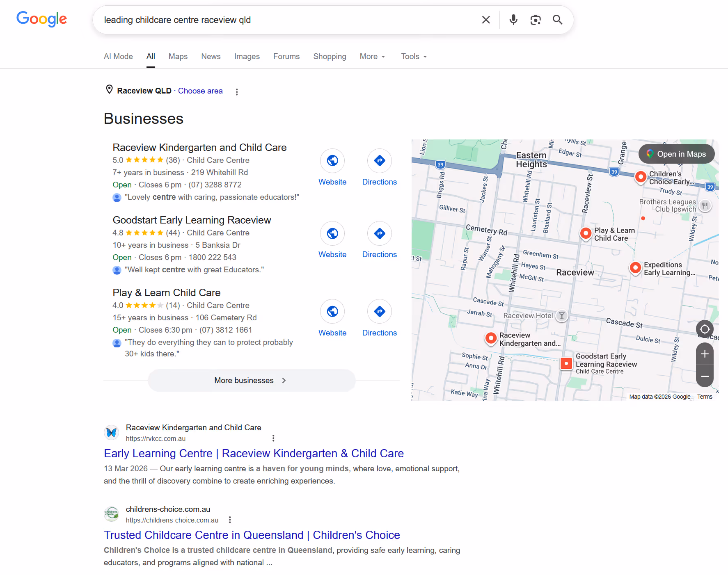
Task: Open options menu for rvkcc.com.au result
Action: click(273, 438)
